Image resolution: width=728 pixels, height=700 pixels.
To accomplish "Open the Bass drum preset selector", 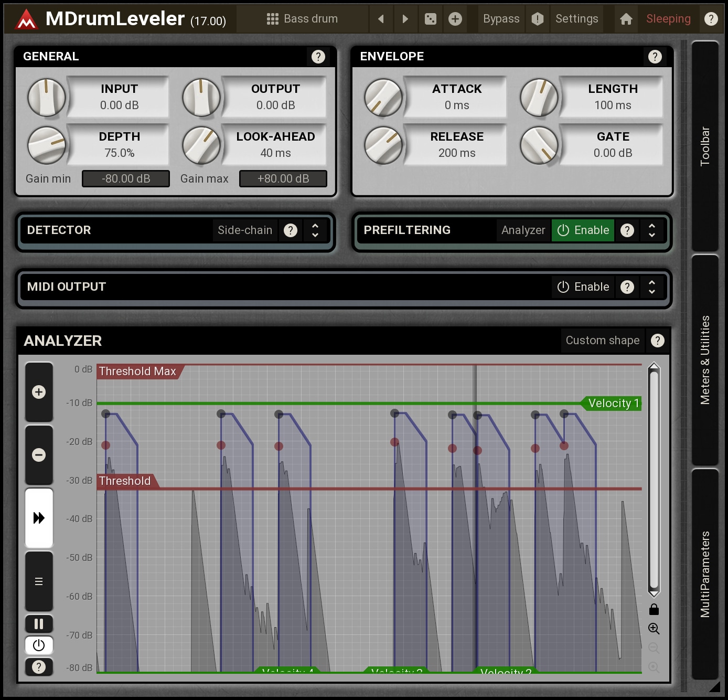I will [302, 19].
